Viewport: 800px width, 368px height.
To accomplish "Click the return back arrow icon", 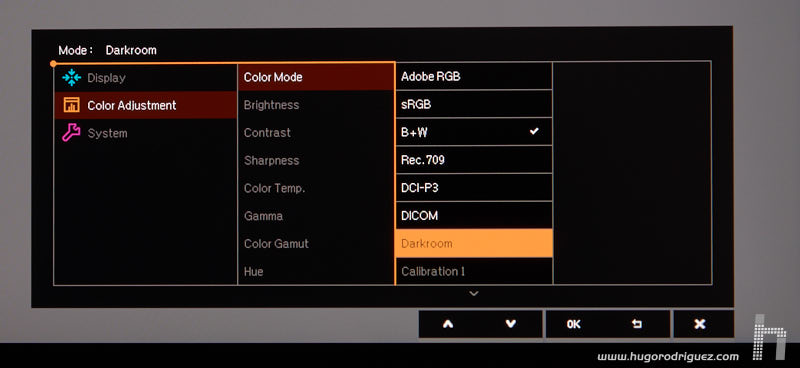I will tap(636, 324).
